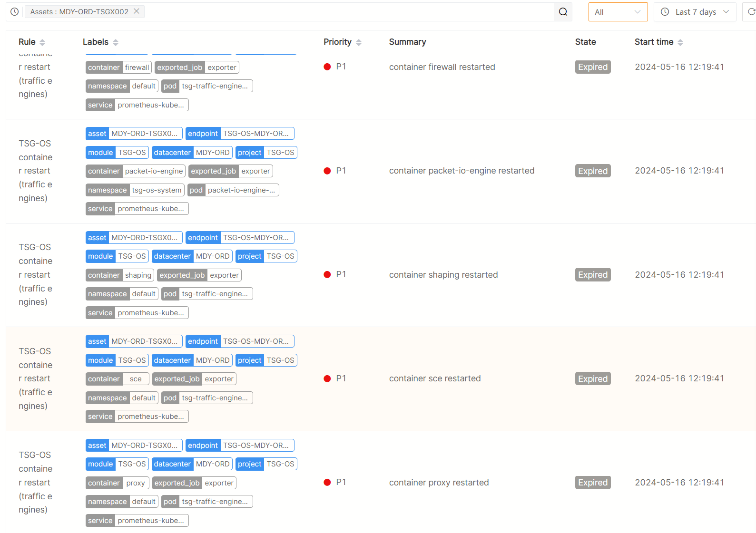The width and height of the screenshot is (756, 533).
Task: Sort by Labels column arrows
Action: pos(116,42)
